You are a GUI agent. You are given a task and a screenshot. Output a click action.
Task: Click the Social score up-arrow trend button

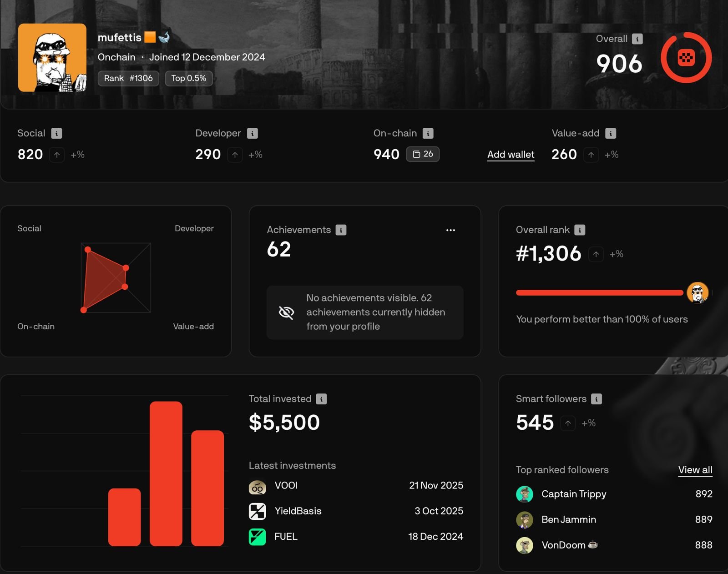click(x=57, y=155)
